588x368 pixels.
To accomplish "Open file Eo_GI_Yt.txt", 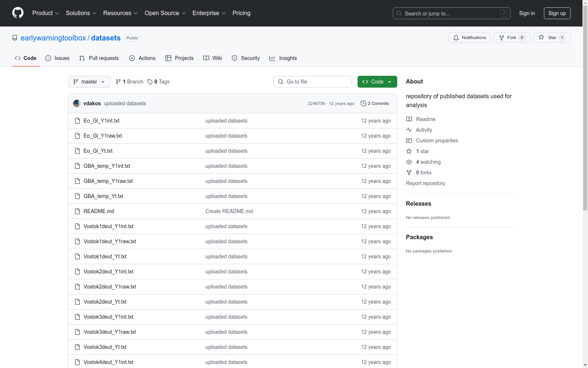I will 98,151.
